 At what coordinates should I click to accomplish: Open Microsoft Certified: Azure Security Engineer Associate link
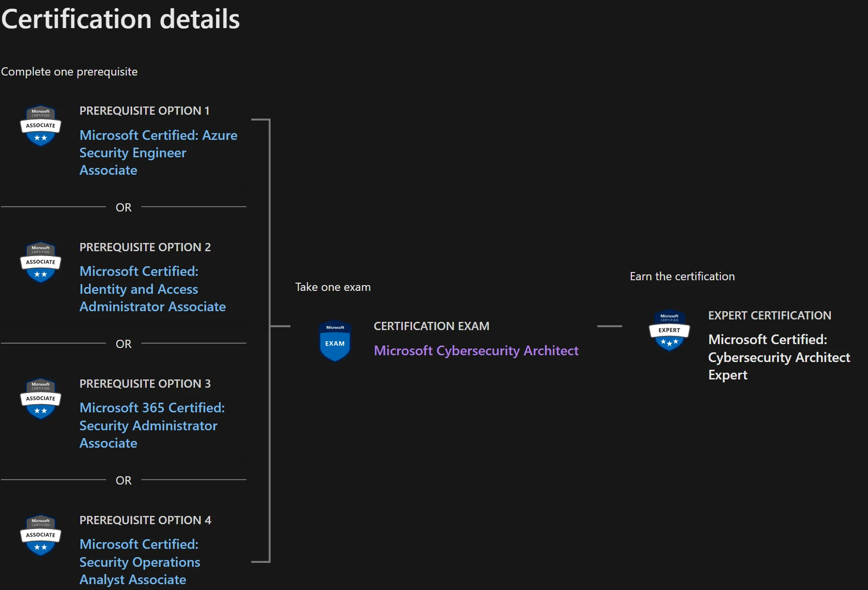click(158, 152)
